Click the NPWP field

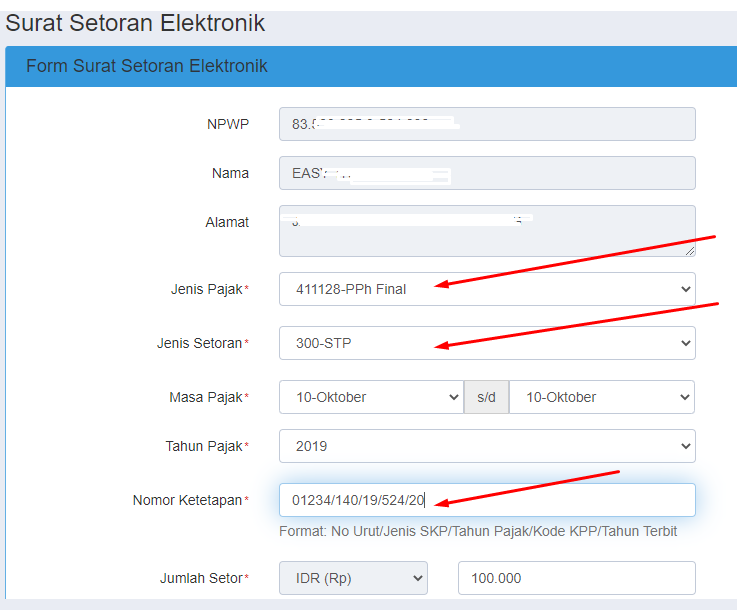coord(487,124)
